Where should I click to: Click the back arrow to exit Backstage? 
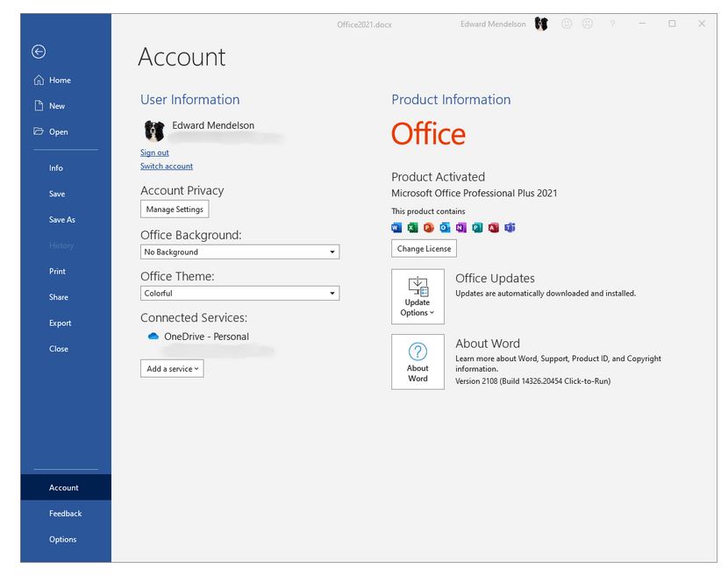39,52
